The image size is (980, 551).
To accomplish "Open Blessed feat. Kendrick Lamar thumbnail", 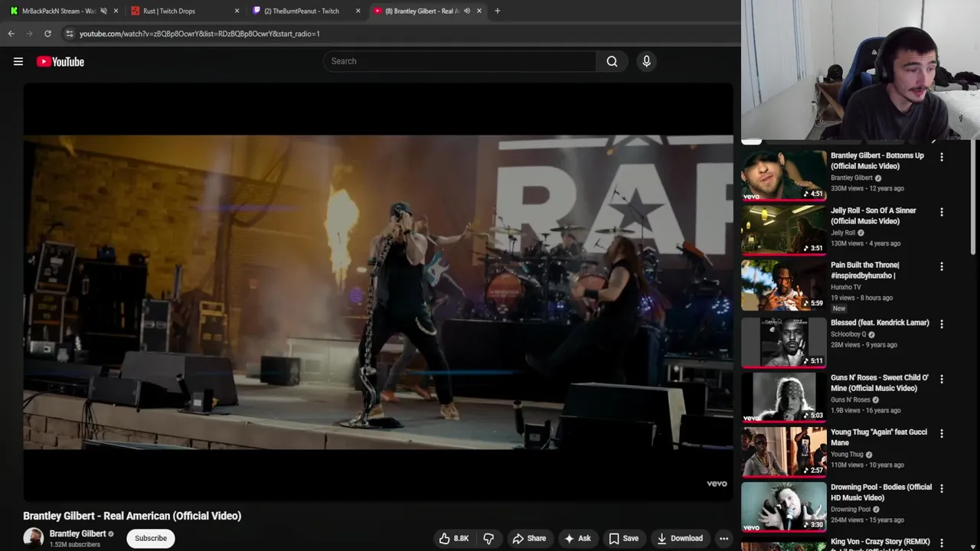I will point(783,343).
